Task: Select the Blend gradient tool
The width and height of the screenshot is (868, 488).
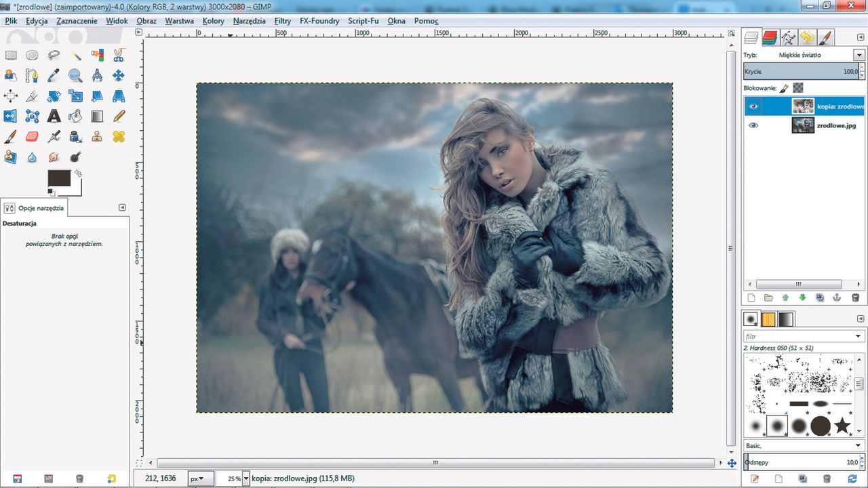Action: coord(97,116)
